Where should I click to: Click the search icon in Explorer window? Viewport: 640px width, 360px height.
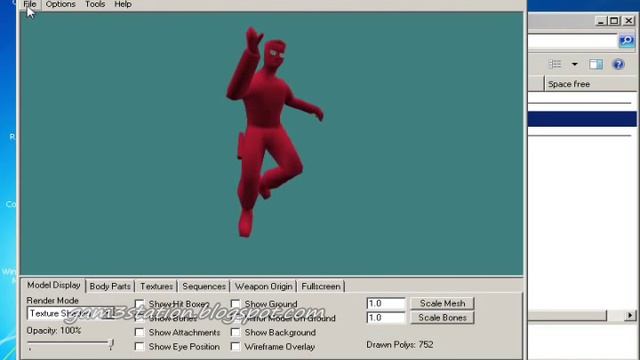click(627, 40)
